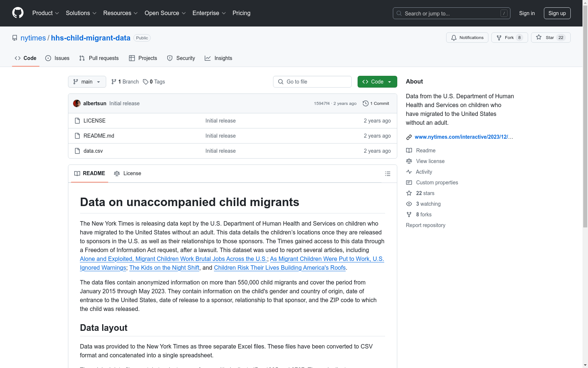This screenshot has width=588, height=368.
Task: Open the Insights tab
Action: tap(219, 58)
